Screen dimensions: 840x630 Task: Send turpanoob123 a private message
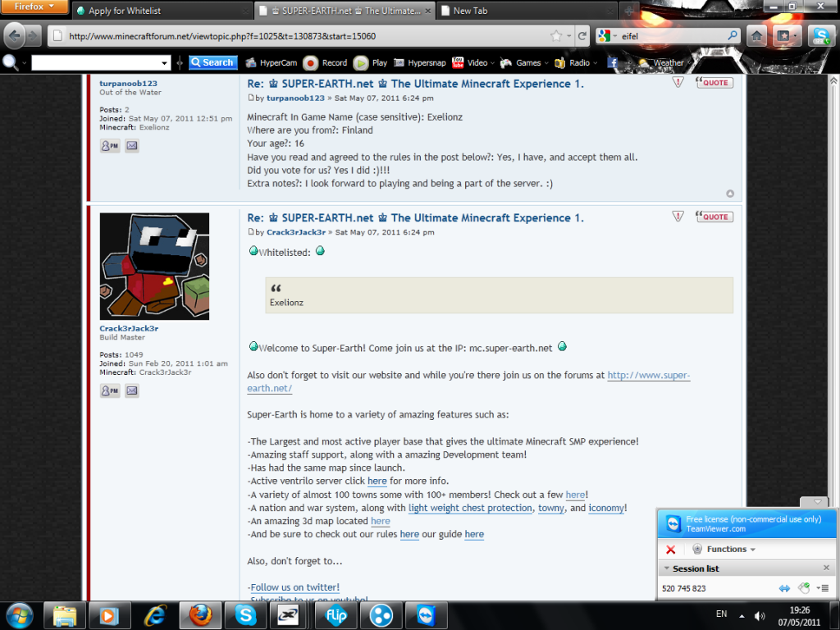point(110,146)
